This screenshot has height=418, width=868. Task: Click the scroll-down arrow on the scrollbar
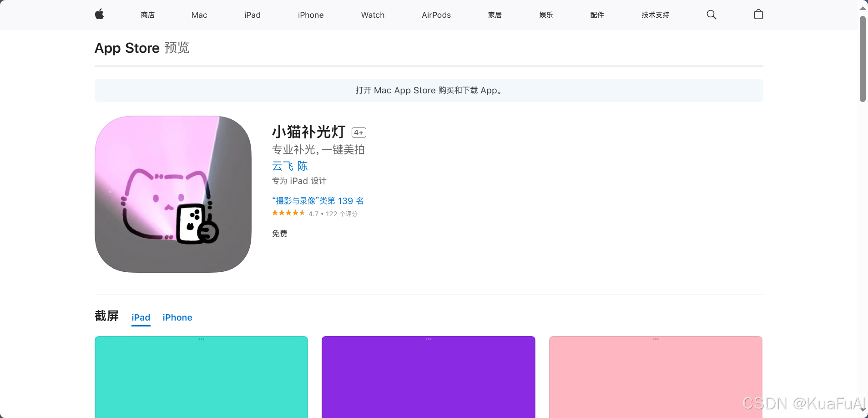click(x=862, y=410)
